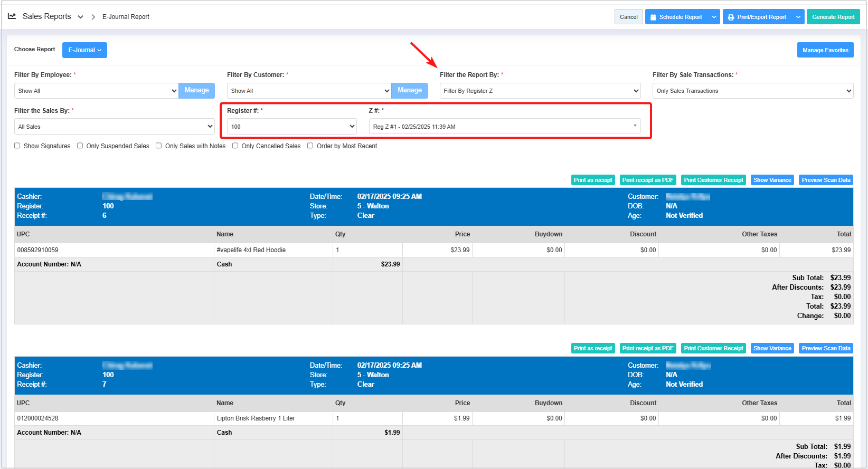Click the Schedule Report calendar button
This screenshot has height=469, width=868.
[x=676, y=17]
